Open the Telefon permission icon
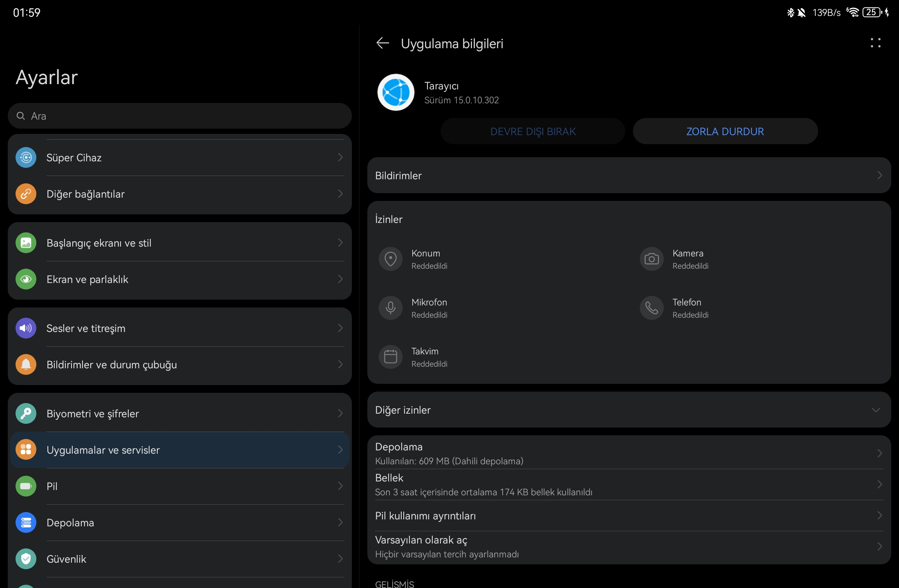Image resolution: width=899 pixels, height=588 pixels. pos(652,308)
